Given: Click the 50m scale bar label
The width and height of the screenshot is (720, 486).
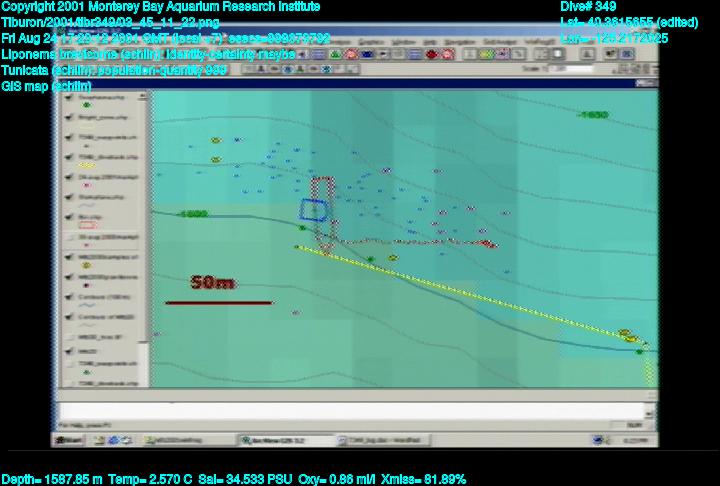Looking at the screenshot, I should 213,283.
